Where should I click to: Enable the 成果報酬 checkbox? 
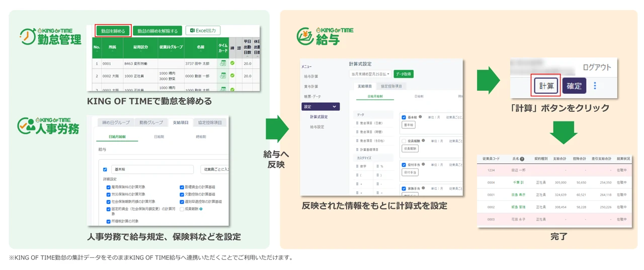click(x=182, y=209)
